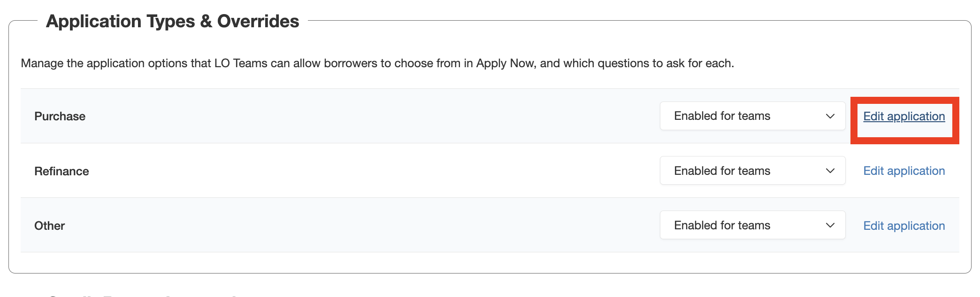
Task: Click the 'Application Types & Overrides' heading
Action: 172,21
